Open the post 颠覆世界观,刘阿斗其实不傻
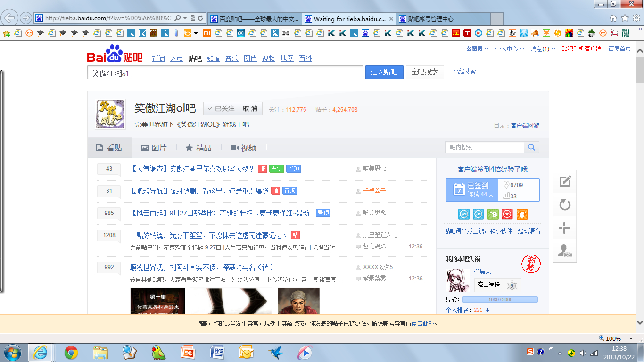The width and height of the screenshot is (644, 362). 202,267
